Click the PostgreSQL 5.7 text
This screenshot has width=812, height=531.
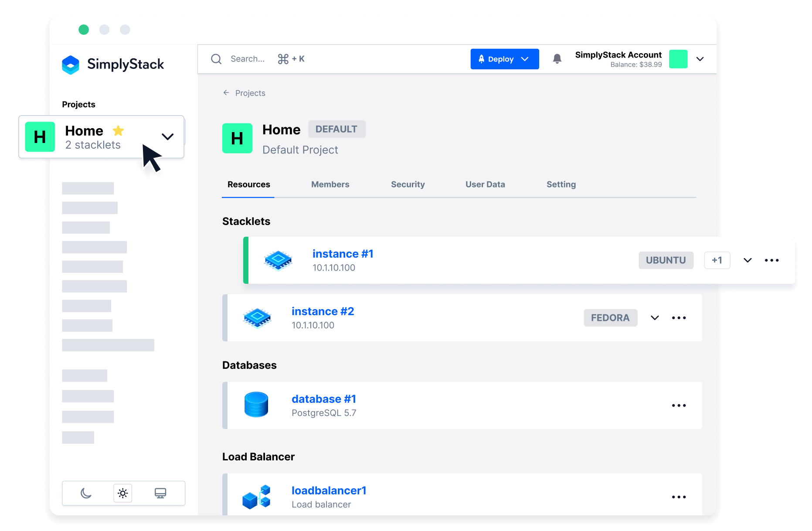pyautogui.click(x=324, y=413)
